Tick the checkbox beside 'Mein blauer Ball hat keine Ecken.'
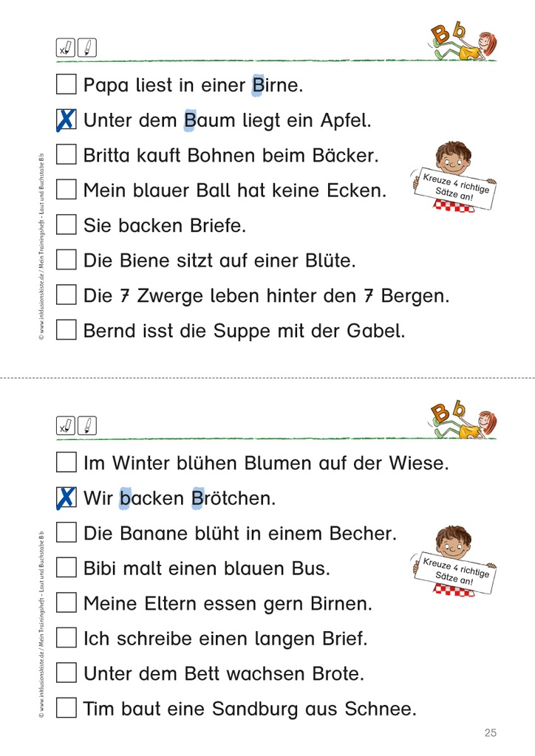This screenshot has height=756, width=535. [x=67, y=190]
